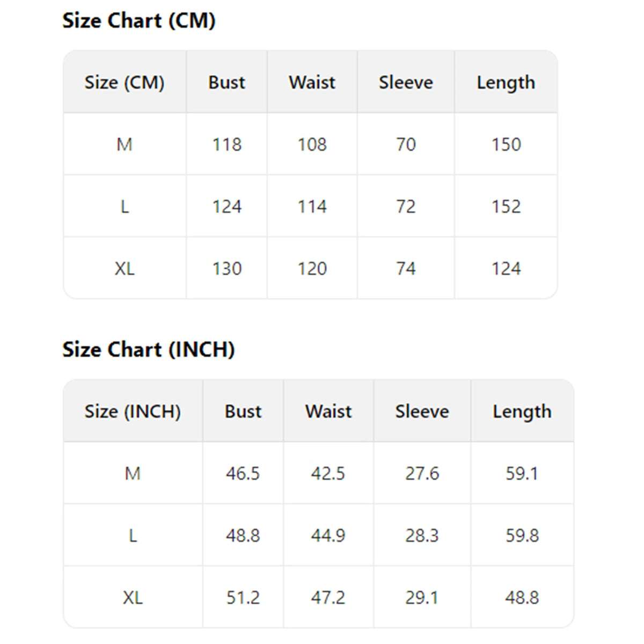The height and width of the screenshot is (644, 644).
Task: Click bust value 118 for size M
Action: (x=226, y=144)
